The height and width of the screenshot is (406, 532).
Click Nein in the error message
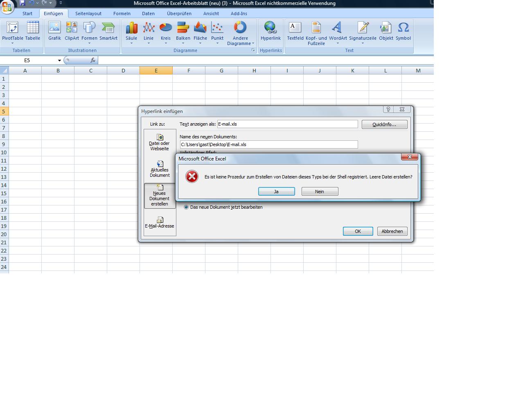pos(320,192)
